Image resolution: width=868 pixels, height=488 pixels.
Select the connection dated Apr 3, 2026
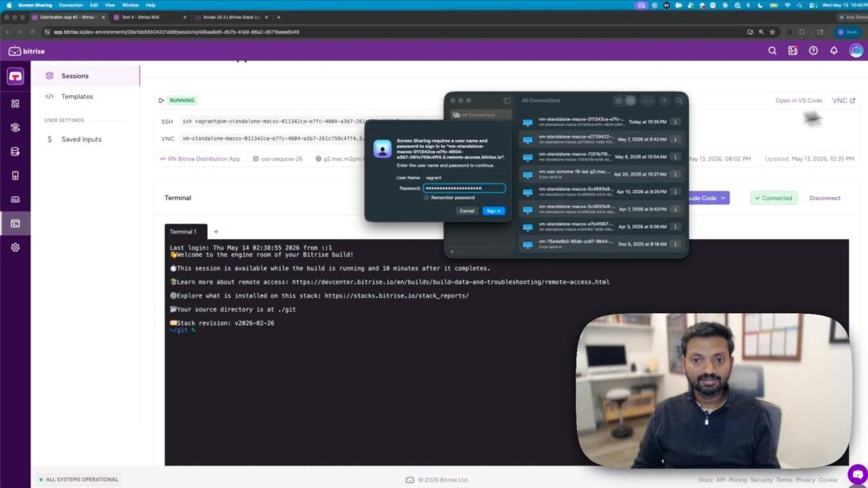[601, 226]
